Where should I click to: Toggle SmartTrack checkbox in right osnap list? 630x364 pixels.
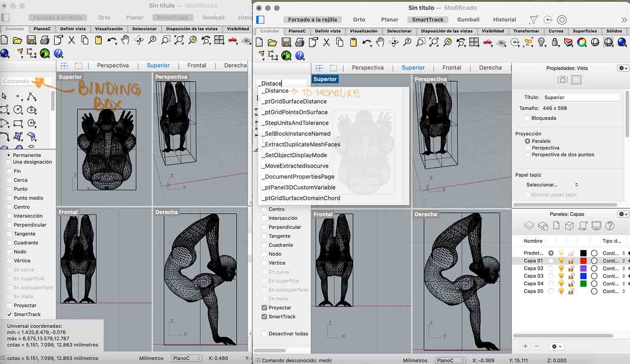tap(264, 317)
